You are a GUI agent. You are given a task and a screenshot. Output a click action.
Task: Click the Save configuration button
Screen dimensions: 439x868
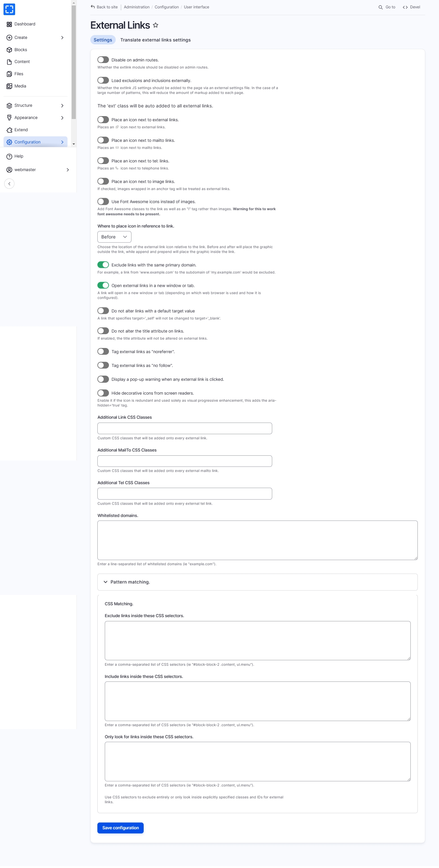tap(121, 828)
